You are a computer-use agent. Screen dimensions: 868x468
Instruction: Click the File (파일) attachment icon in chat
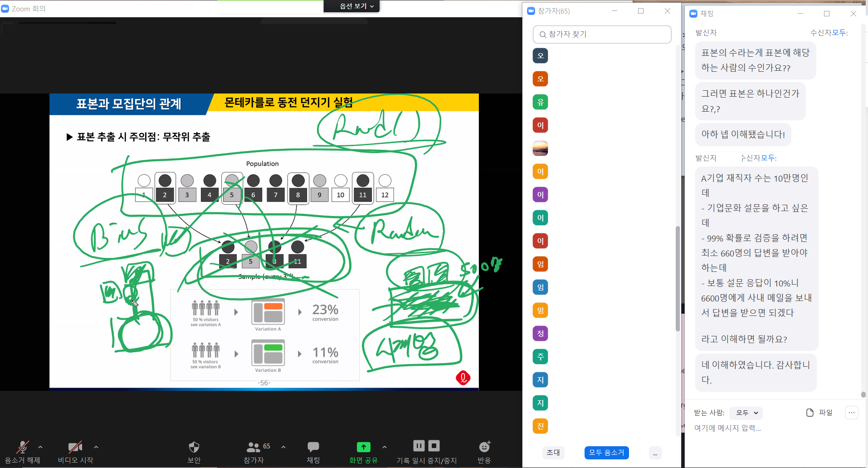click(x=809, y=413)
